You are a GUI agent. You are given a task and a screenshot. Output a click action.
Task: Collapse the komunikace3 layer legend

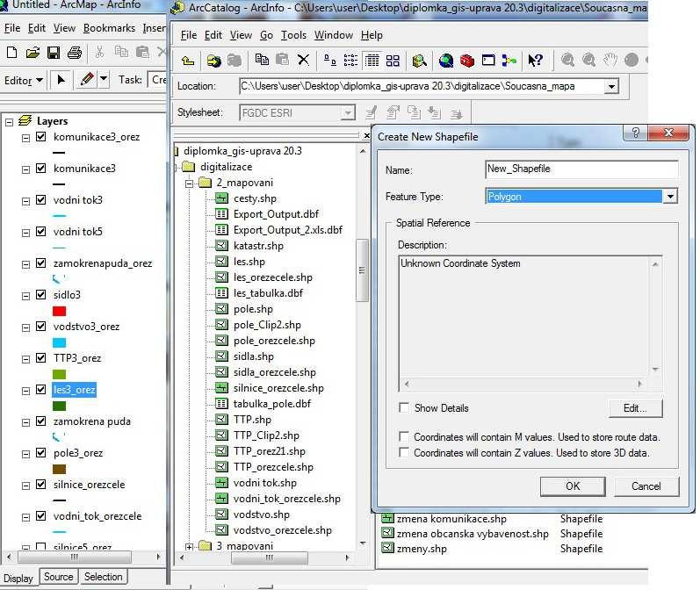pos(25,169)
